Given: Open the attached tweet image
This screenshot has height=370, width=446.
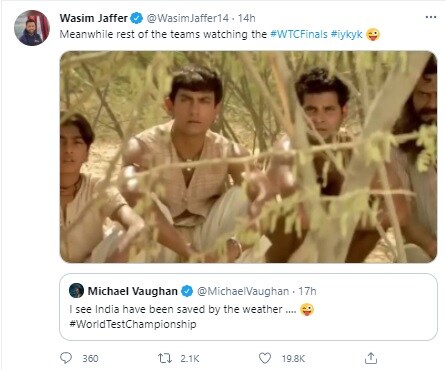Looking at the screenshot, I should tap(248, 157).
